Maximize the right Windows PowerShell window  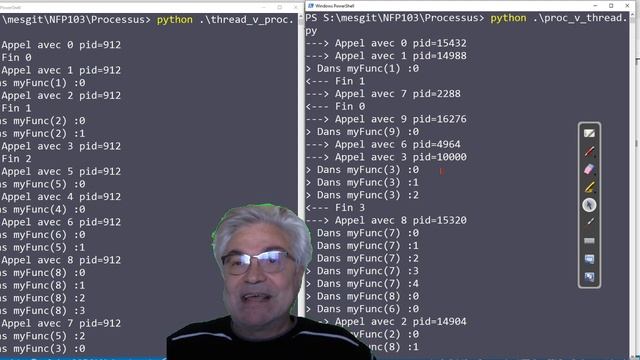(x=611, y=6)
